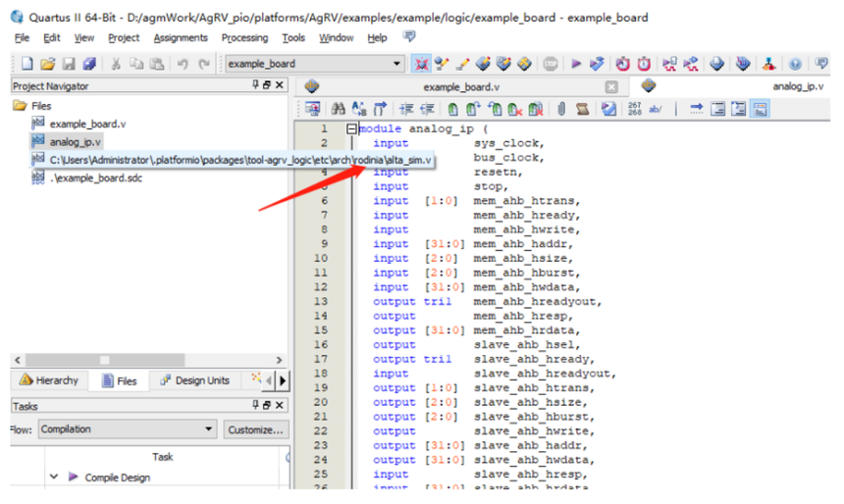The width and height of the screenshot is (844, 504).
Task: Click the Copy toolbar icon
Action: [136, 64]
